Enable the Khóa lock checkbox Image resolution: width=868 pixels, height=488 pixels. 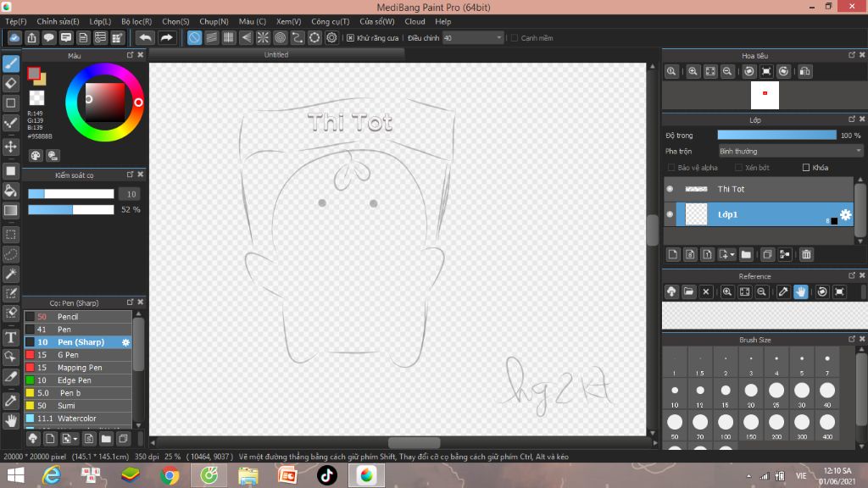[x=806, y=168]
